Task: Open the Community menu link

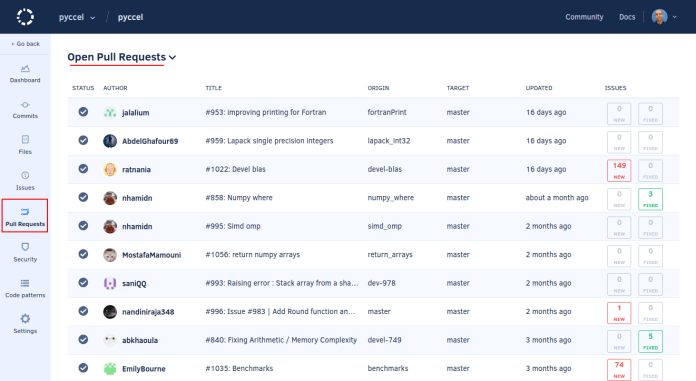Action: tap(584, 17)
